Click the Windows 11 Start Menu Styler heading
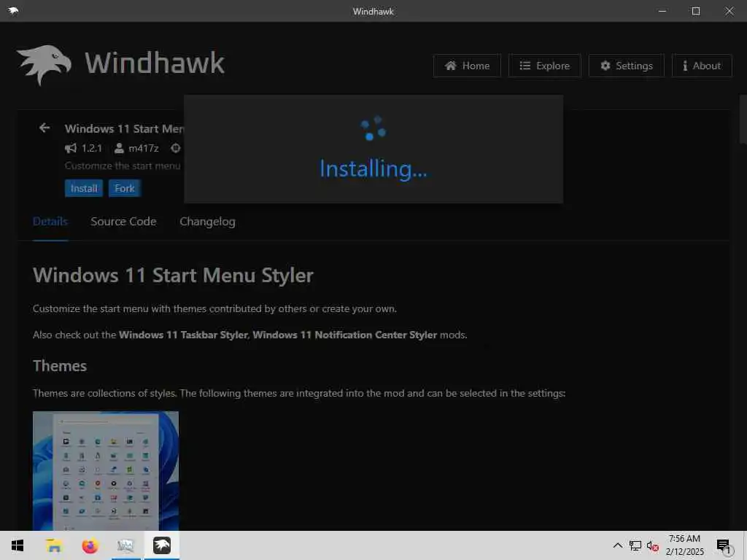This screenshot has width=747, height=560. tap(174, 275)
